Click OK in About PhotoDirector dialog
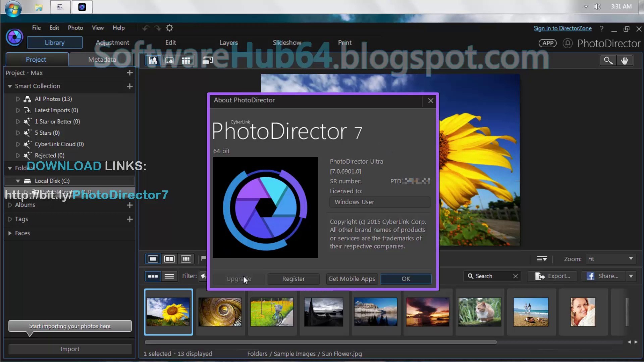Viewport: 644px width, 362px height. click(406, 279)
